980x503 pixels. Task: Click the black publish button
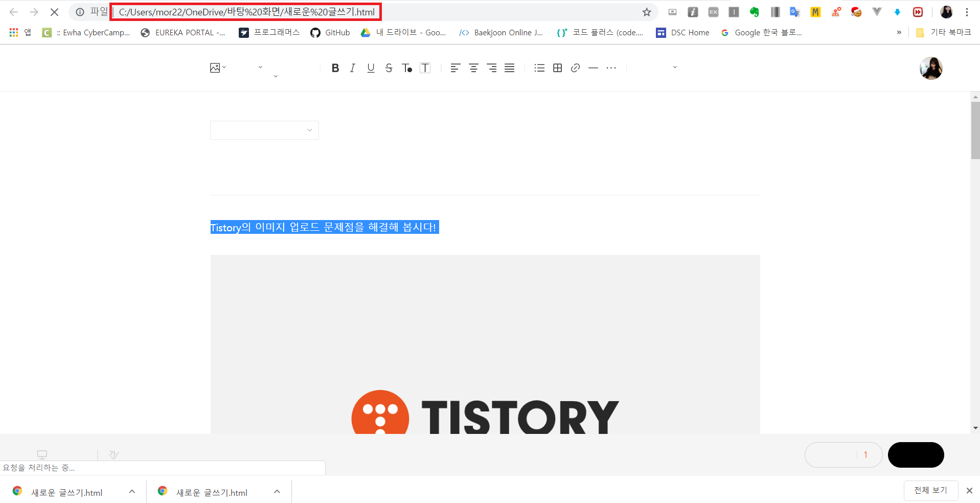click(916, 455)
